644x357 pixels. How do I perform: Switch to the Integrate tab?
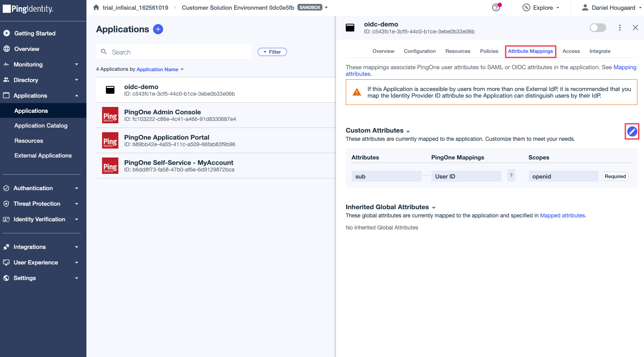(600, 51)
